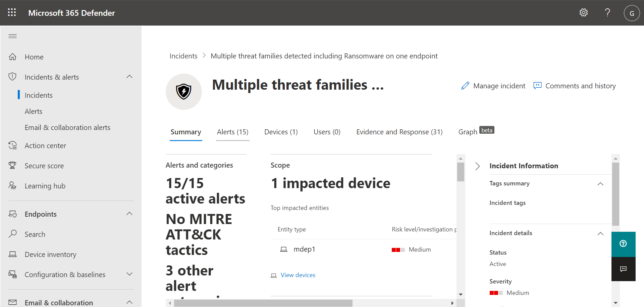
Task: Click the horizontal scrollbar at bottom
Action: (263, 303)
